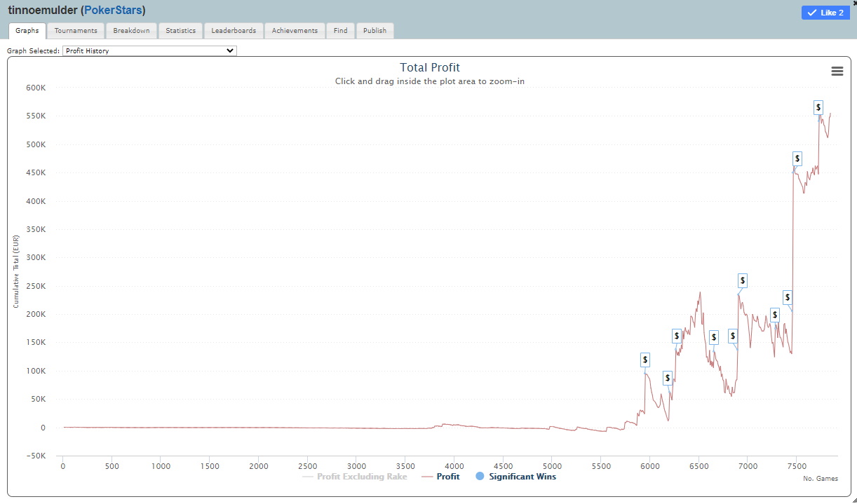Viewport: 857px width, 504px height.
Task: Open the Statistics tab
Action: (180, 31)
